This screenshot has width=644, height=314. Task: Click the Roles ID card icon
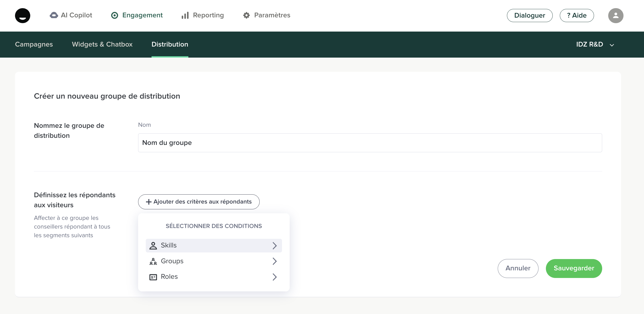click(153, 277)
